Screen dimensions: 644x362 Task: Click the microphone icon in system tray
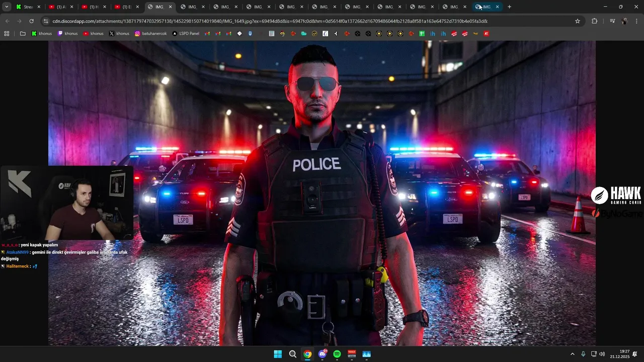click(583, 354)
